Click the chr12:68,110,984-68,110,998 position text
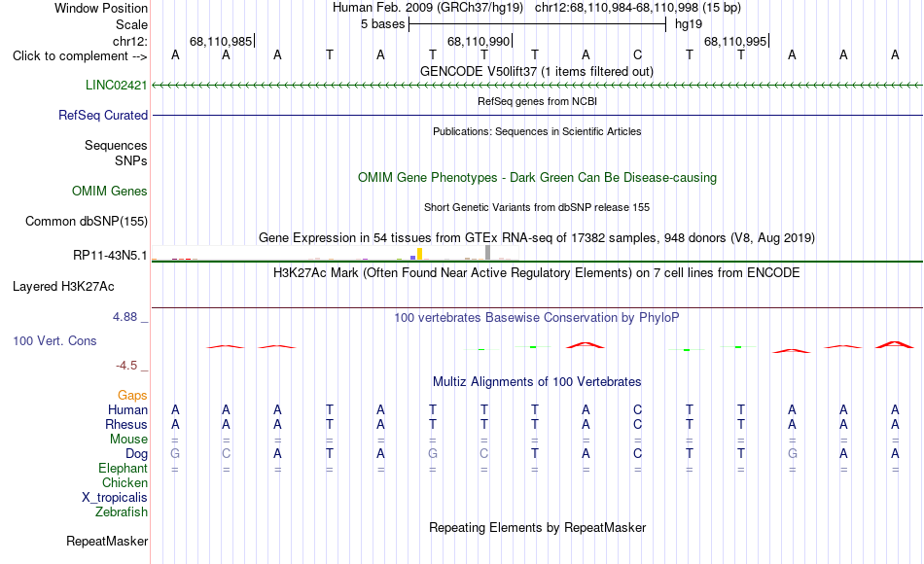 (638, 8)
